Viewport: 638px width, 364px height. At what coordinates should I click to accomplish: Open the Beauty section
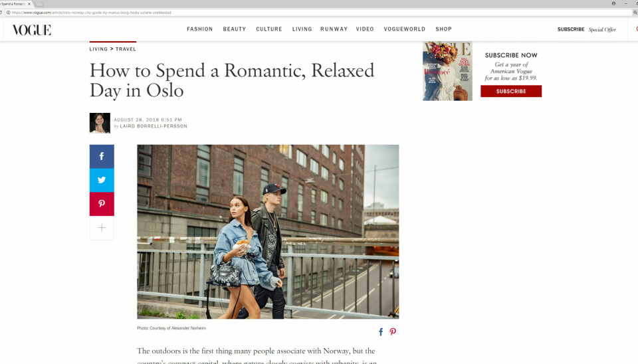[x=235, y=29]
